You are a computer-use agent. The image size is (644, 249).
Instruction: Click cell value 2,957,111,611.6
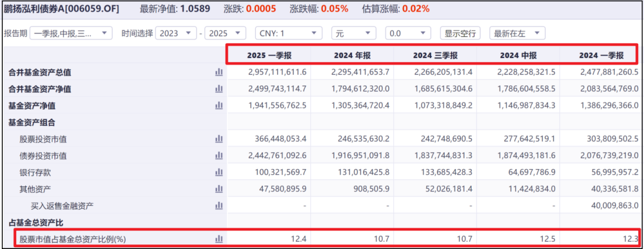pyautogui.click(x=277, y=72)
